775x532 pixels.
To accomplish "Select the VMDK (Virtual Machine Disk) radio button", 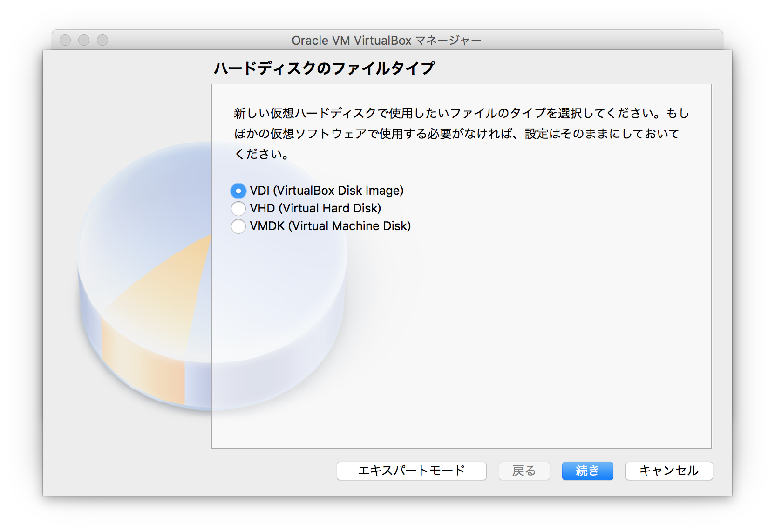I will pos(238,226).
